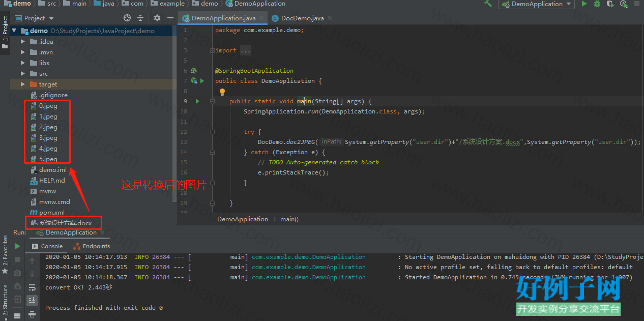
Task: Close the DocDemo.java editor tab
Action: pos(330,18)
